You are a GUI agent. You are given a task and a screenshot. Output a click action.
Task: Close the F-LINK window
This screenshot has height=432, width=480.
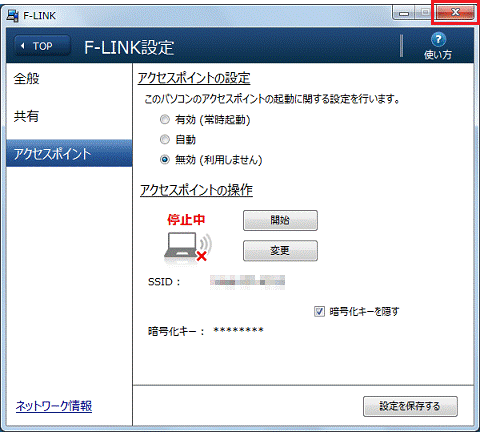point(455,13)
